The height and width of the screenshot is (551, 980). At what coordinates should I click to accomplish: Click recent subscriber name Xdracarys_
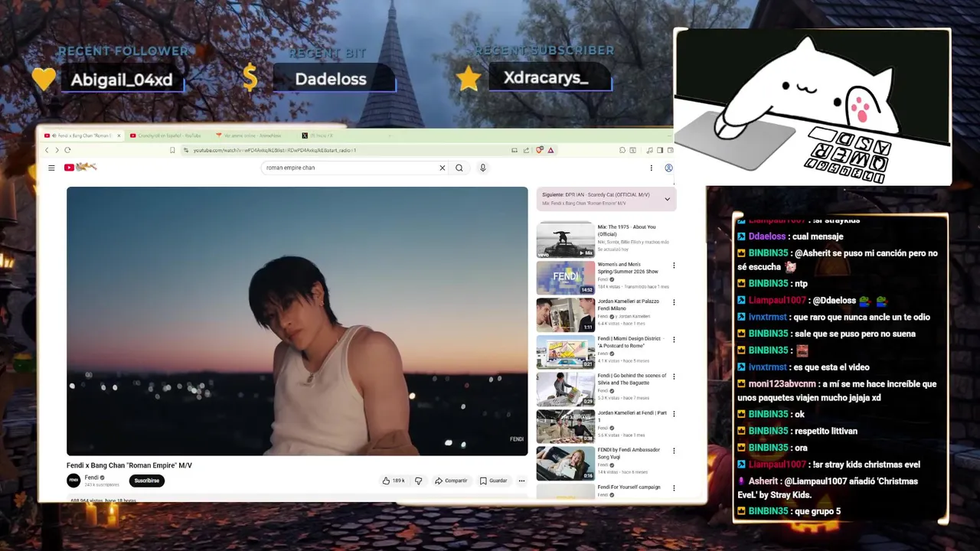[x=546, y=77]
